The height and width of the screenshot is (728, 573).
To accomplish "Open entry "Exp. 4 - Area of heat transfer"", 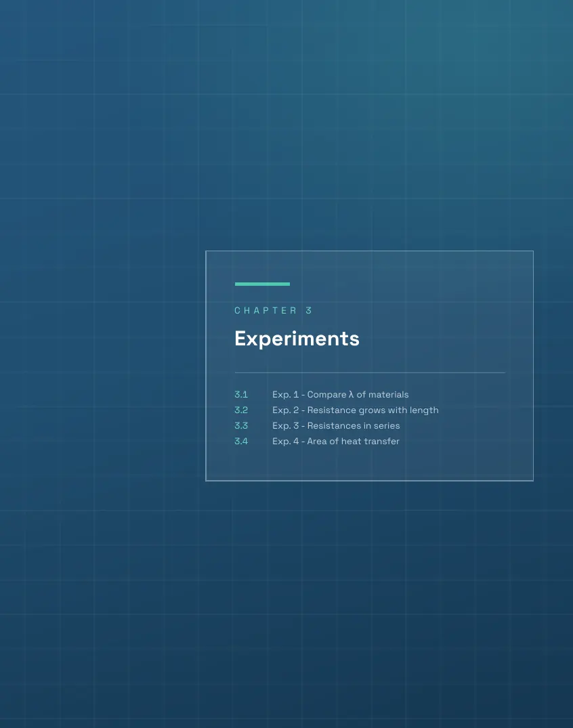I will (x=336, y=442).
